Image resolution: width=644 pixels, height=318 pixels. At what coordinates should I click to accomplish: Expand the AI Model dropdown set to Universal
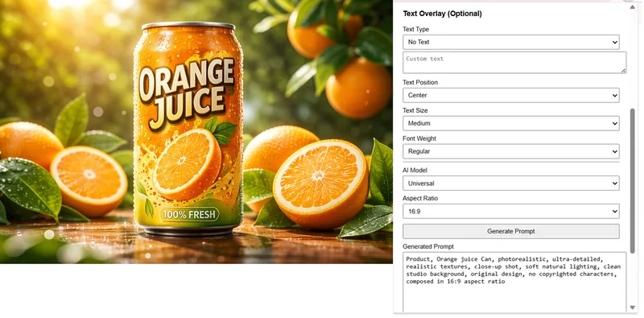pyautogui.click(x=511, y=184)
